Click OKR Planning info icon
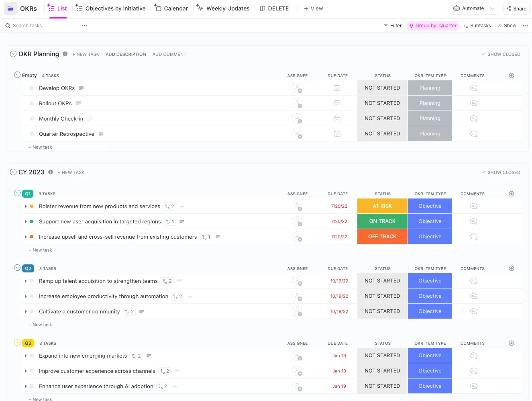The width and height of the screenshot is (532, 401). [x=65, y=54]
